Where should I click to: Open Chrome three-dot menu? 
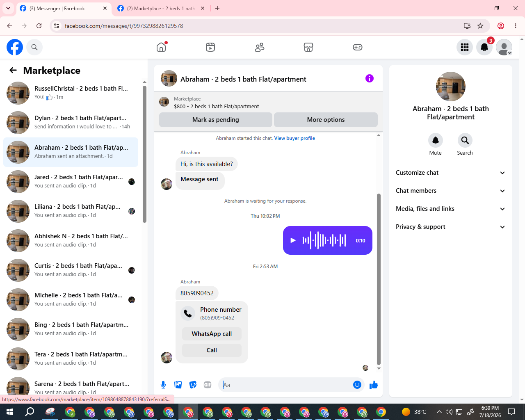tap(516, 26)
